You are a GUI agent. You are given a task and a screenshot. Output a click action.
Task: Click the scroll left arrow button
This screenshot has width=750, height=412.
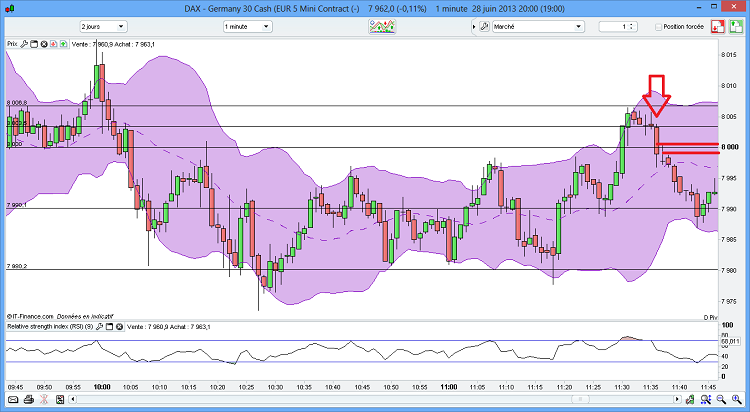[x=73, y=399]
